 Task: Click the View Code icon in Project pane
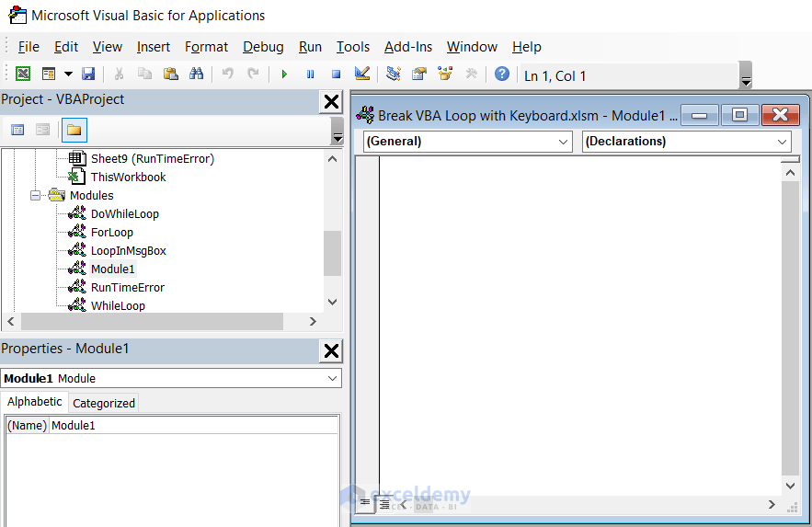[x=17, y=130]
